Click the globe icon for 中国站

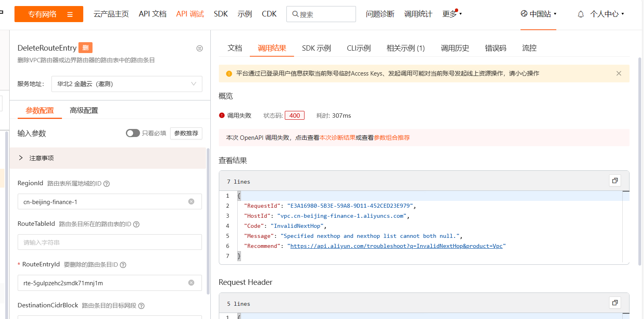pos(524,14)
